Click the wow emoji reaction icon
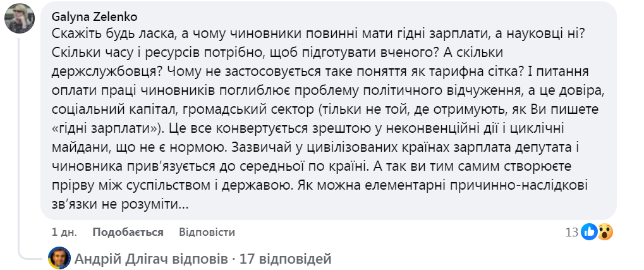 click(605, 232)
